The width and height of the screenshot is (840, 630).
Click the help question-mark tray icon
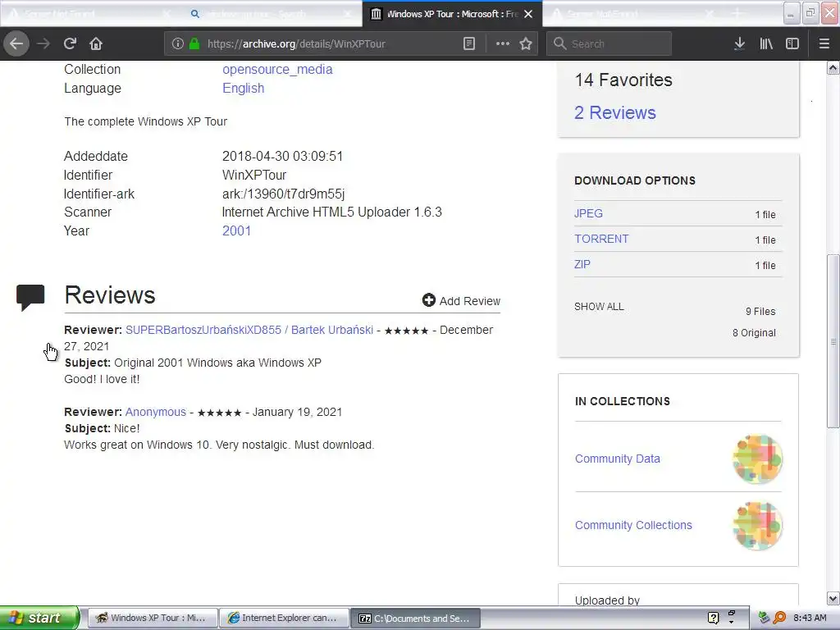coord(713,618)
